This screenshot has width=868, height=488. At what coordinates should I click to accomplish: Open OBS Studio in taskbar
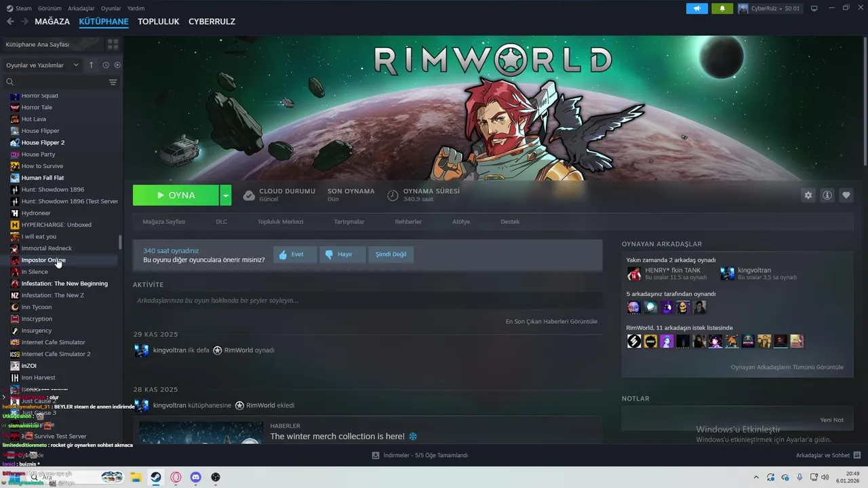(216, 477)
